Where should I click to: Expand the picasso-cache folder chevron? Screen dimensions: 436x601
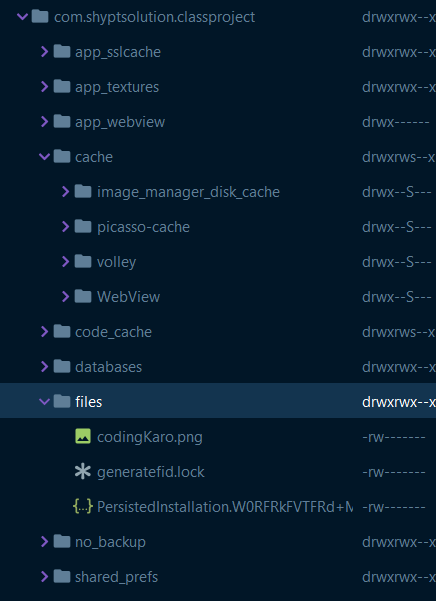66,227
